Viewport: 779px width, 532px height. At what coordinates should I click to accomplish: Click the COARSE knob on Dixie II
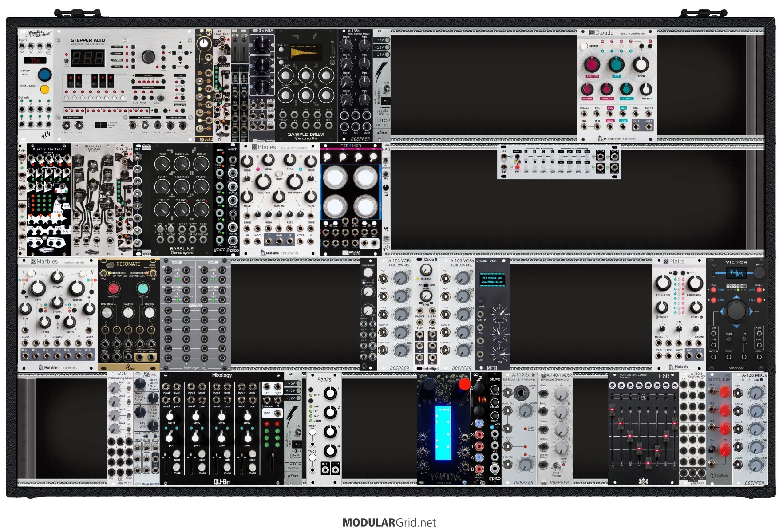(x=426, y=270)
